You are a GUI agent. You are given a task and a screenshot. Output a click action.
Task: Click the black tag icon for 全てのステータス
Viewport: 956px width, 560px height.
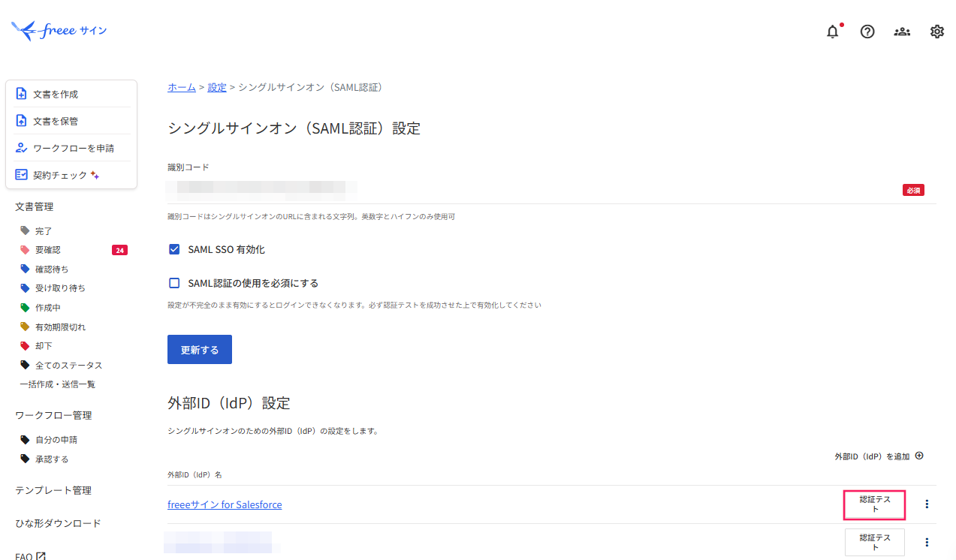point(26,366)
